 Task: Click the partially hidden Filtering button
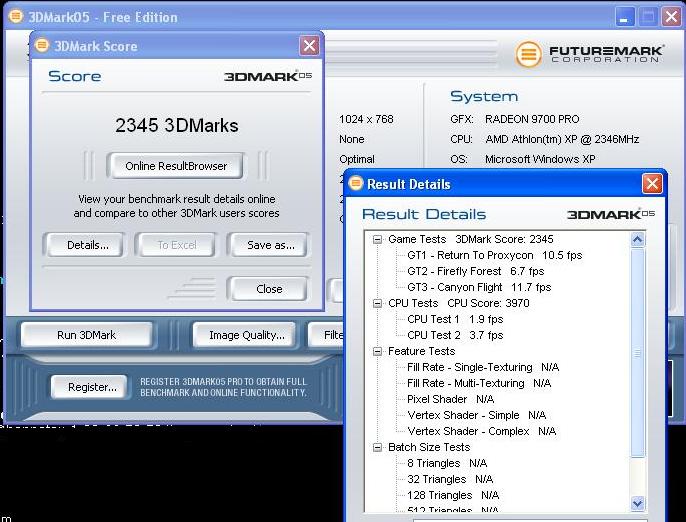pyautogui.click(x=326, y=335)
